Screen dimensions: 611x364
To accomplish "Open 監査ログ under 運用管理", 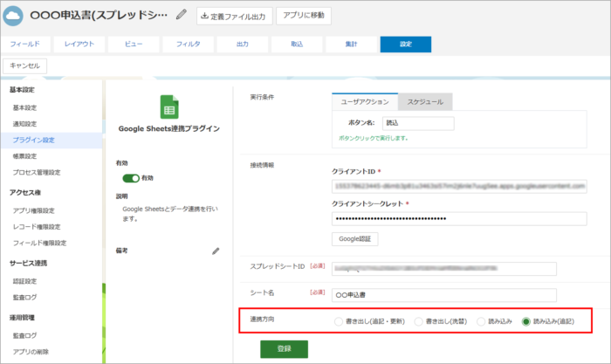I will pyautogui.click(x=25, y=335).
